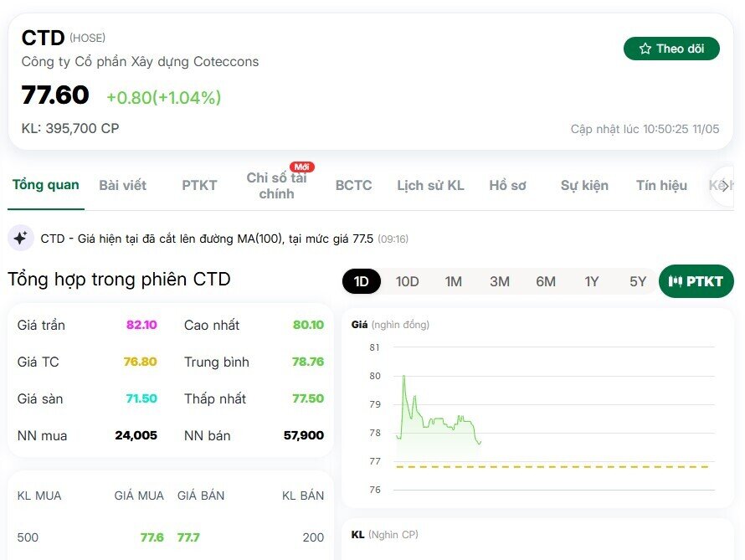Click the GIÁ MUA column header
Image resolution: width=745 pixels, height=560 pixels.
pyautogui.click(x=139, y=496)
